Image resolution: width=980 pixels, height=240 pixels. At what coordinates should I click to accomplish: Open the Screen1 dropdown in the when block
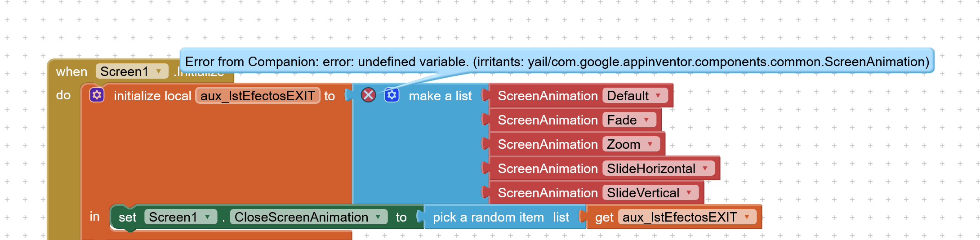click(158, 71)
